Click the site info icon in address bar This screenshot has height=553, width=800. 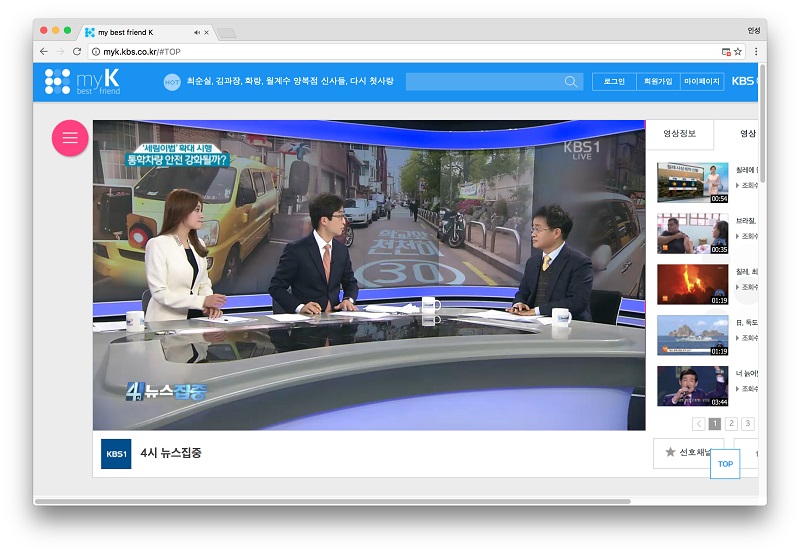click(x=95, y=52)
